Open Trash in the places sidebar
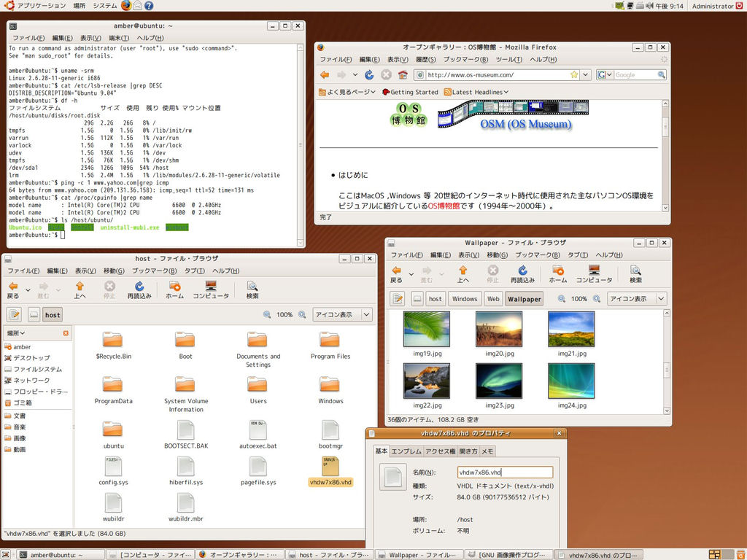The width and height of the screenshot is (747, 560). 18,402
